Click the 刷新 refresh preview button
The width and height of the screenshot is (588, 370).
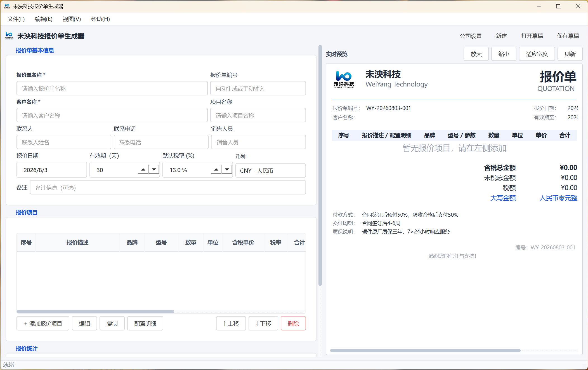click(x=570, y=54)
